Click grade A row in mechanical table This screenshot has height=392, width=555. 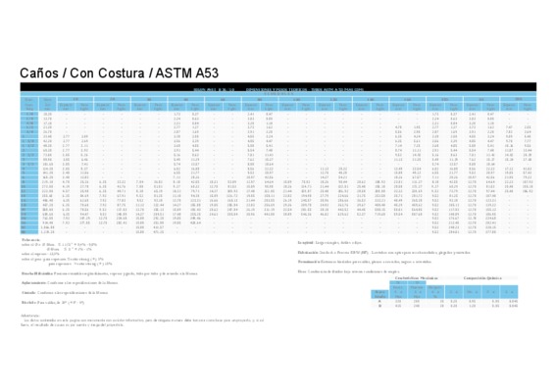[x=444, y=302]
